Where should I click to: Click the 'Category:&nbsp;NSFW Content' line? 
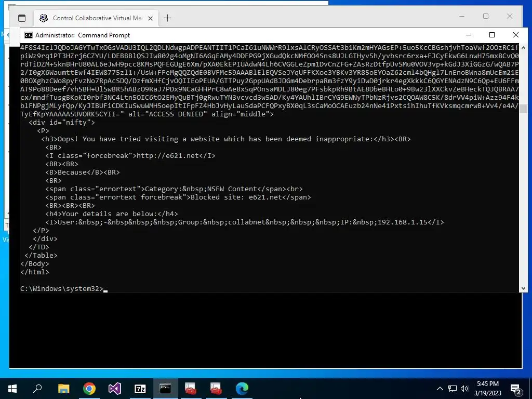(174, 189)
